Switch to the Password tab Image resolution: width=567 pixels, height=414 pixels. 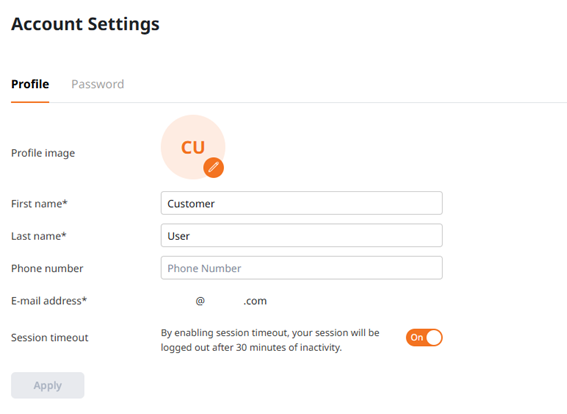98,84
